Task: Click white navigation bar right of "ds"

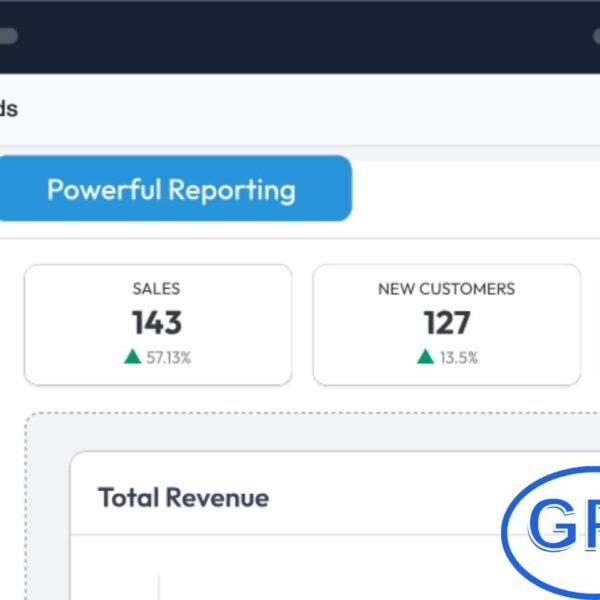Action: [x=300, y=109]
